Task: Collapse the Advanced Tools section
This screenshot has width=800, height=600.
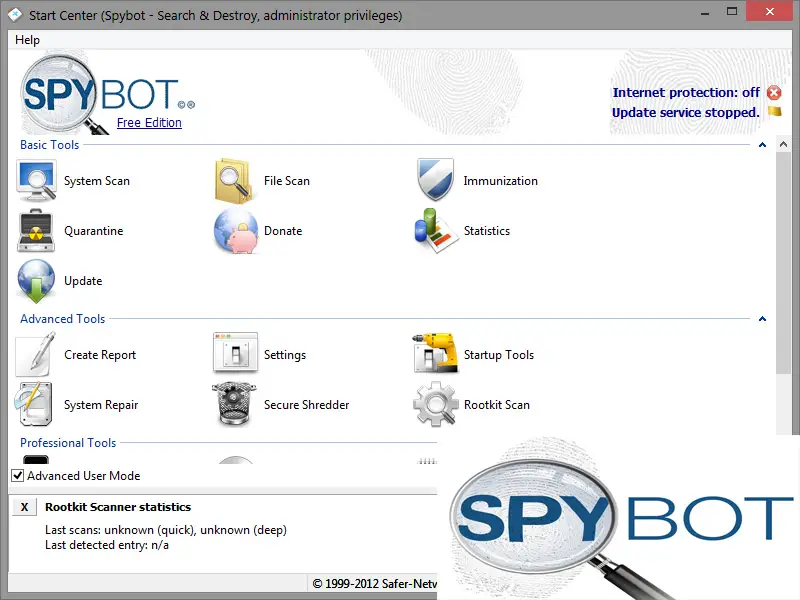Action: (762, 319)
